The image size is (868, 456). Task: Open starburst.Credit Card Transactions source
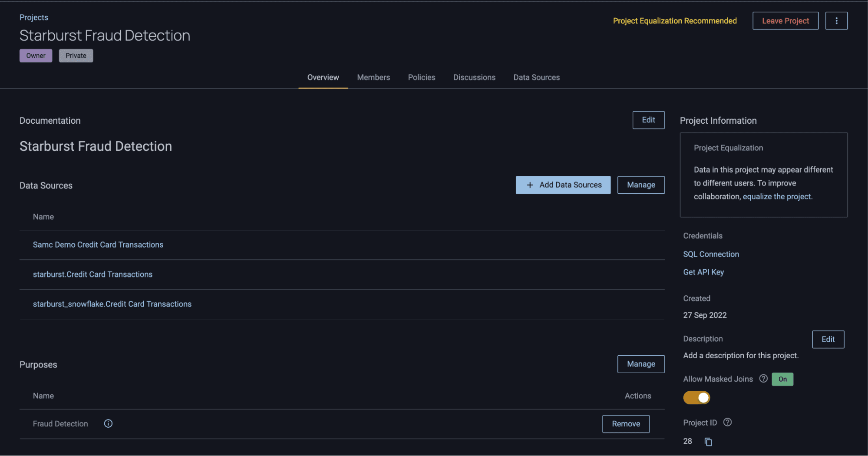tap(92, 274)
